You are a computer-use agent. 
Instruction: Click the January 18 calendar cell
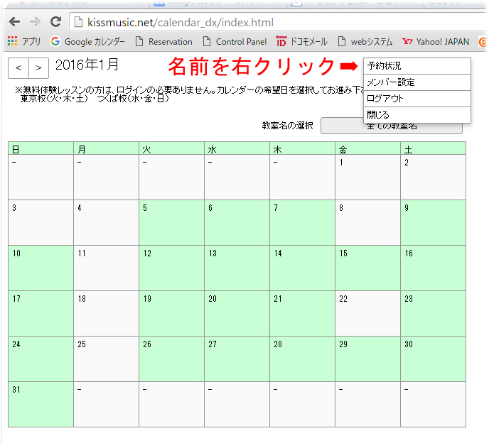tap(106, 313)
